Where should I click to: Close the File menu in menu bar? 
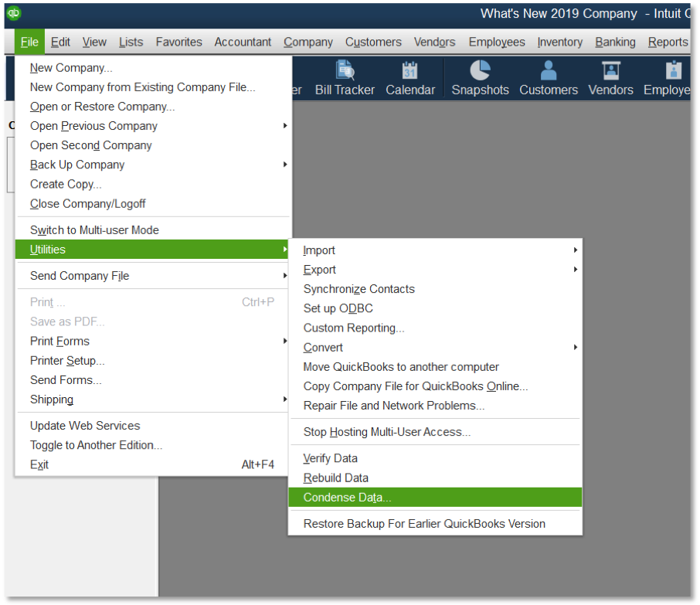[29, 42]
